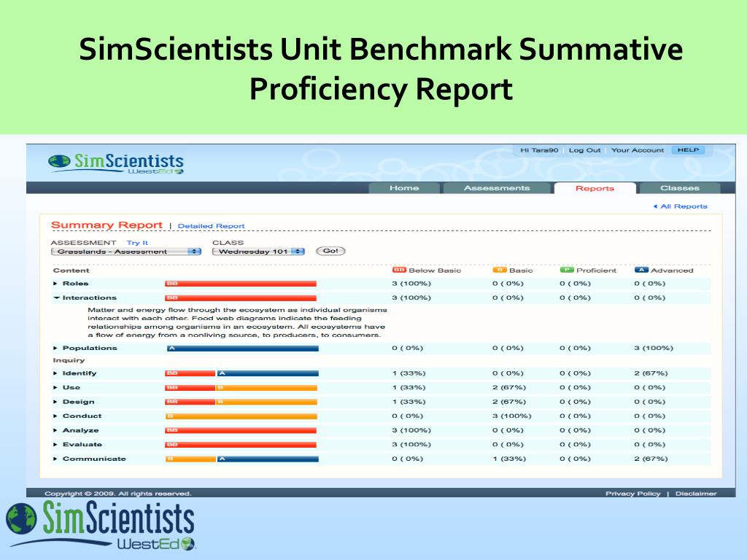Viewport: 747px width, 560px height.
Task: Click the red BB bar for Interactions
Action: pyautogui.click(x=241, y=297)
